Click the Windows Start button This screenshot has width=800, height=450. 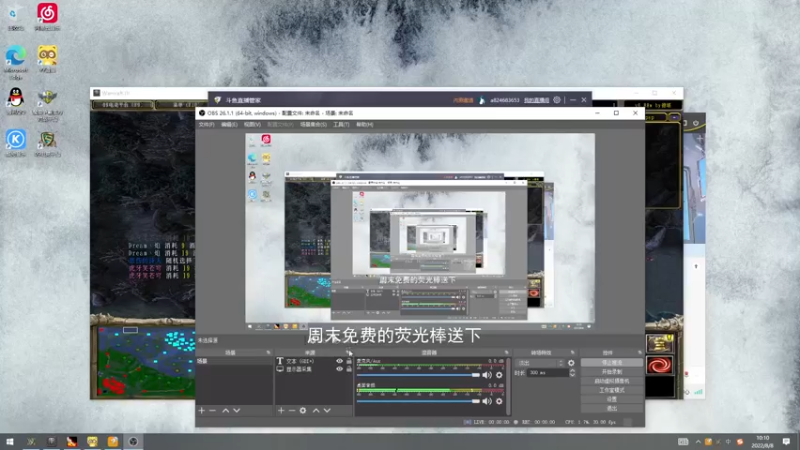point(9,441)
